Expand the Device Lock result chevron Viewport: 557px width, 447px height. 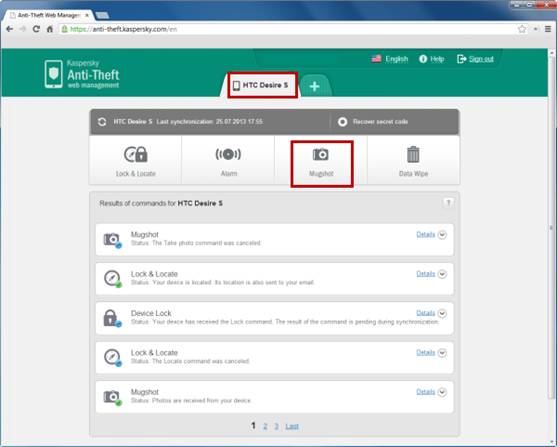[x=442, y=313]
